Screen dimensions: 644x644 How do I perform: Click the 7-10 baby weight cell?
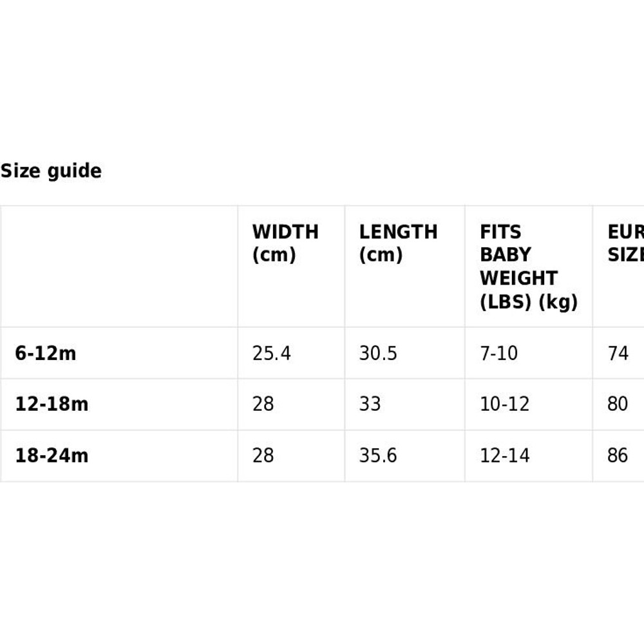(498, 353)
